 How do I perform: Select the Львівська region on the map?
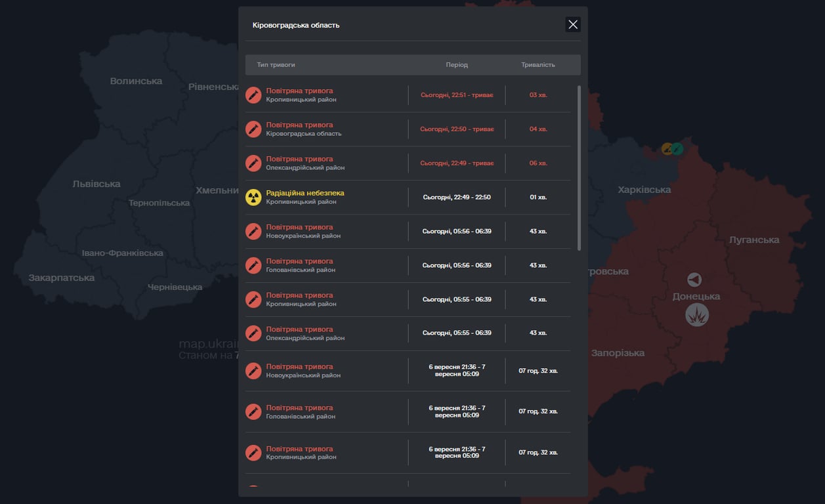[96, 184]
